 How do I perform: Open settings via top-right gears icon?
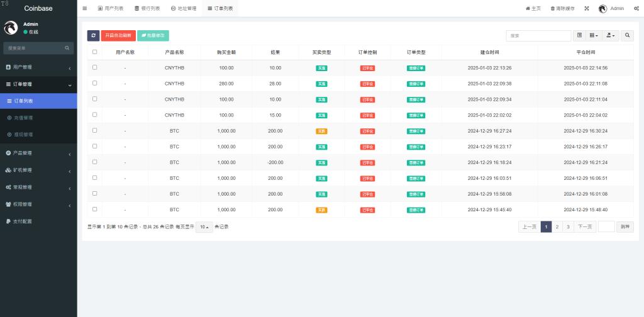(636, 8)
